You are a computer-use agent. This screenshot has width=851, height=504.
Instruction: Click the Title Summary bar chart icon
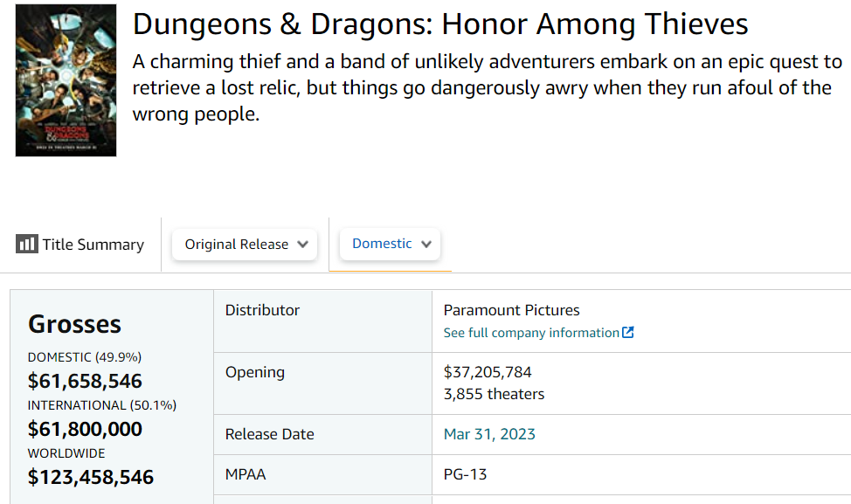(x=26, y=245)
